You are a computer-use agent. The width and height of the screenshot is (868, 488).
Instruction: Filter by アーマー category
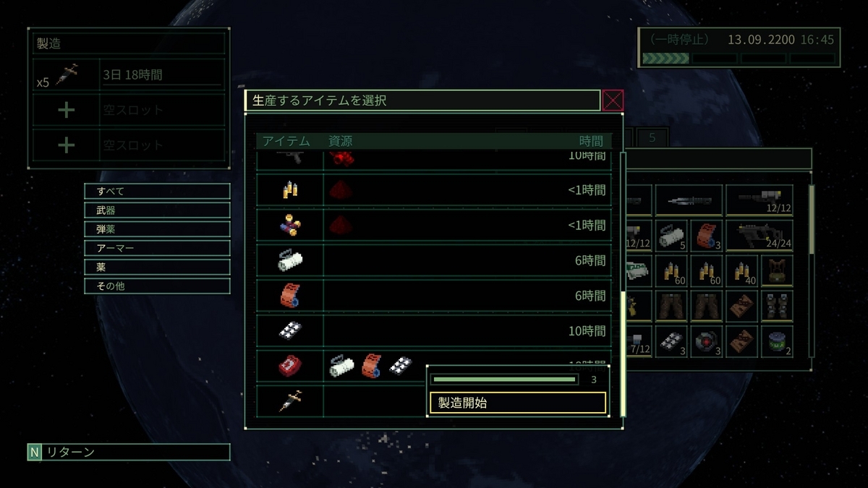click(157, 247)
